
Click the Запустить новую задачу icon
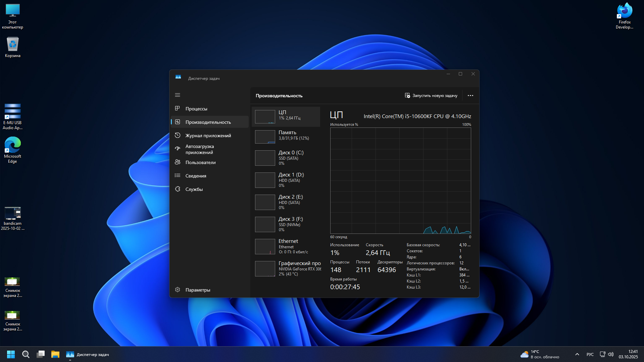coord(407,96)
